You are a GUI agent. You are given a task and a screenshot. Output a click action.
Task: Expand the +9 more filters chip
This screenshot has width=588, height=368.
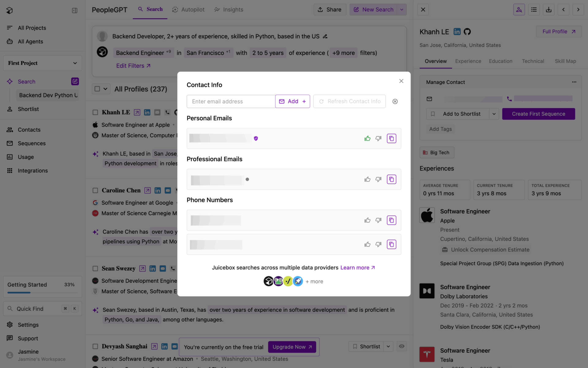point(343,53)
